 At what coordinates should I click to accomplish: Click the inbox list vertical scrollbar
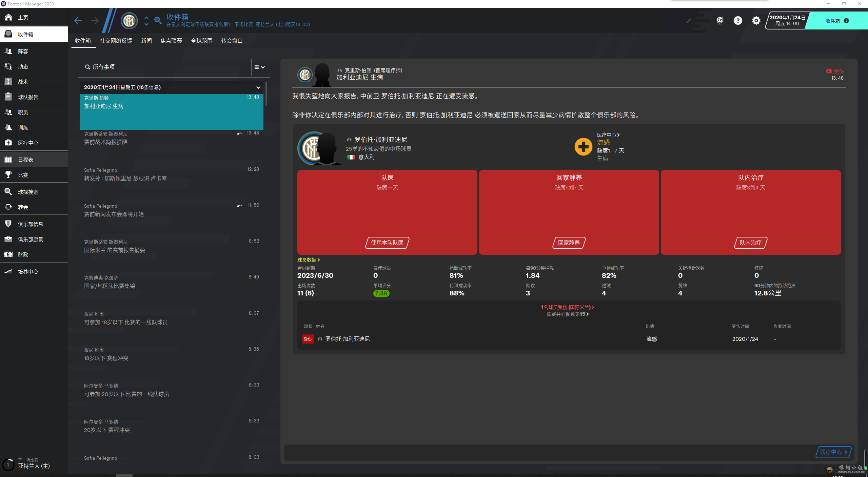(x=267, y=94)
